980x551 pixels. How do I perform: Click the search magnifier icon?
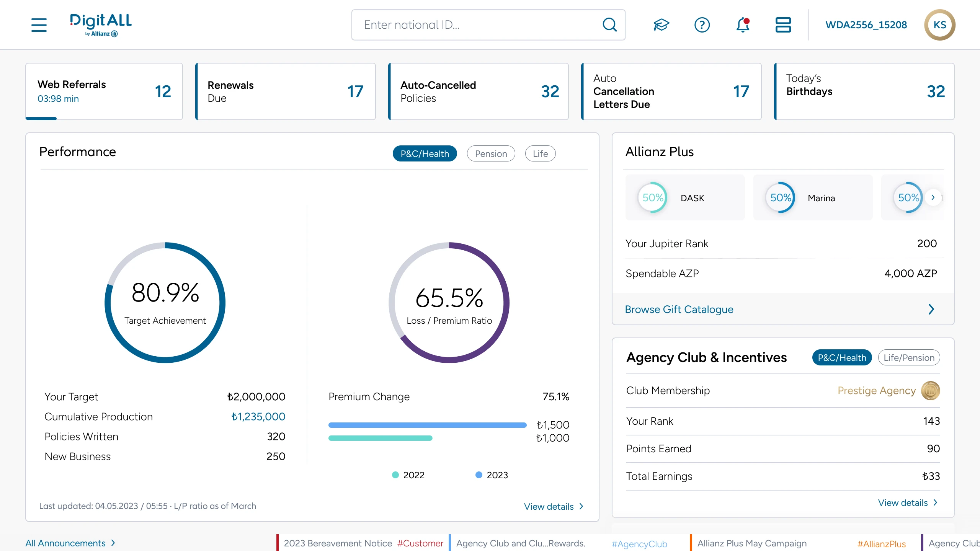pyautogui.click(x=609, y=25)
